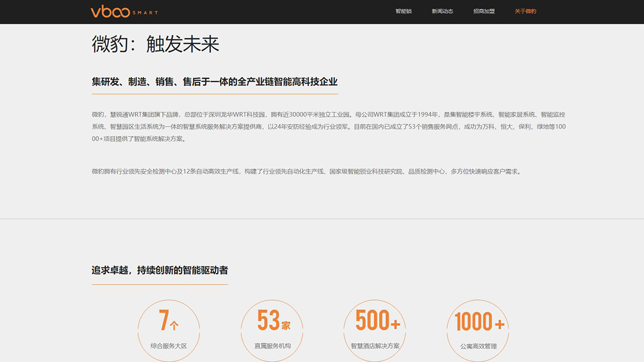
Task: Select the 关于微豹 navigation item
Action: pos(525,12)
